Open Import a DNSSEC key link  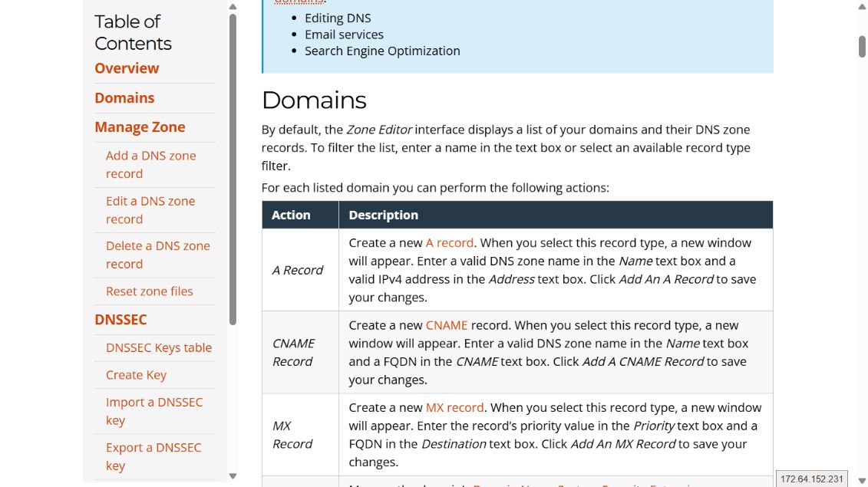[x=154, y=411]
